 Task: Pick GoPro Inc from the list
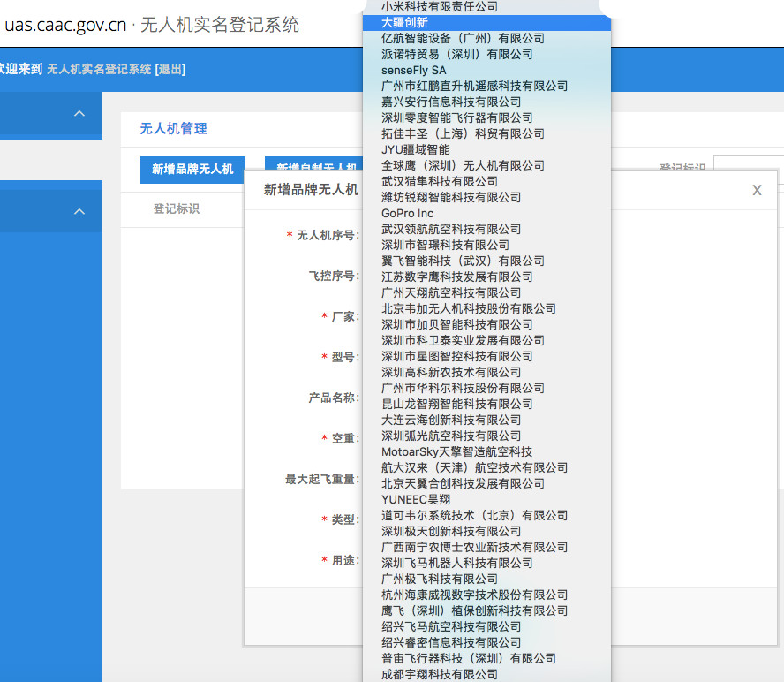408,213
